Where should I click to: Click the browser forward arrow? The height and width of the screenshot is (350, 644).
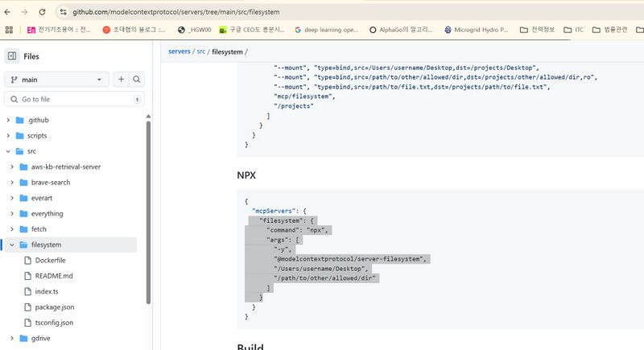pos(25,12)
